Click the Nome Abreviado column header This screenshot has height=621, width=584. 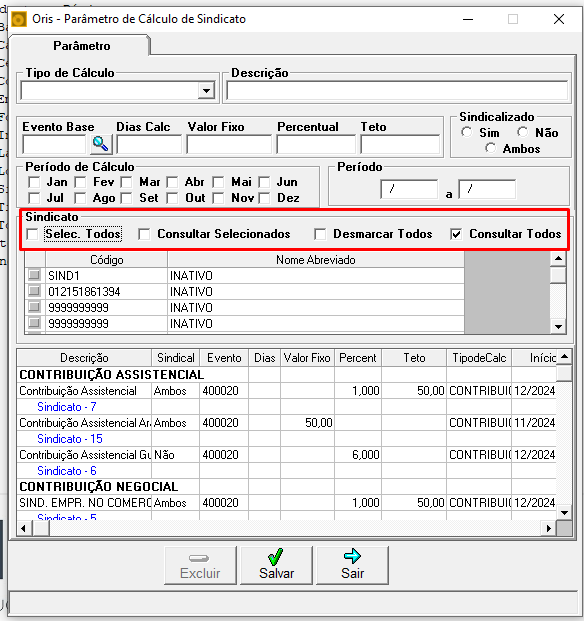coord(316,260)
